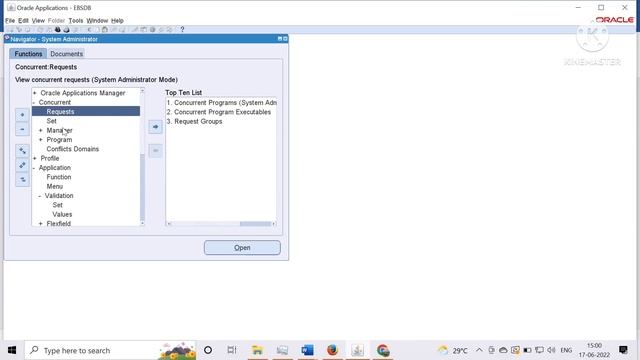
Task: Select Values under Validation
Action: click(x=62, y=214)
